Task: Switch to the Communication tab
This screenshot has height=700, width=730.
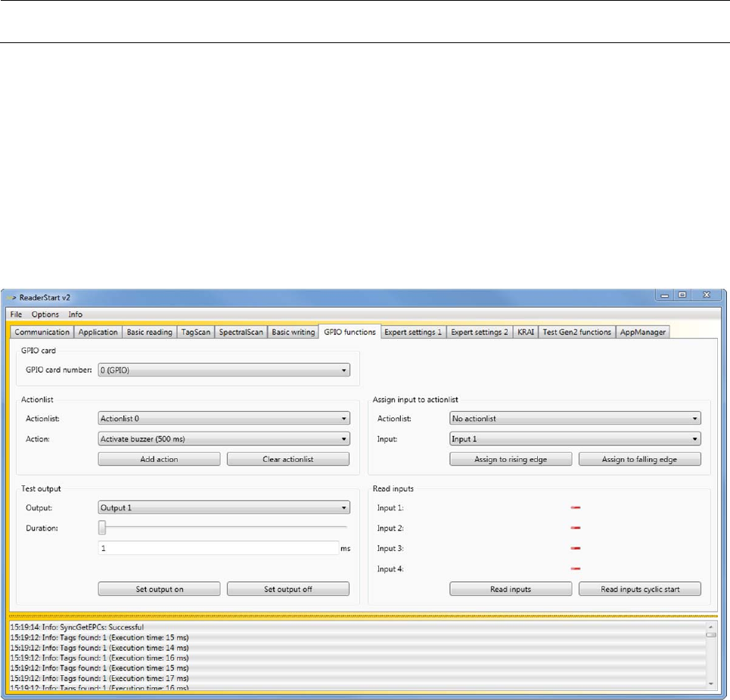Action: pyautogui.click(x=42, y=332)
